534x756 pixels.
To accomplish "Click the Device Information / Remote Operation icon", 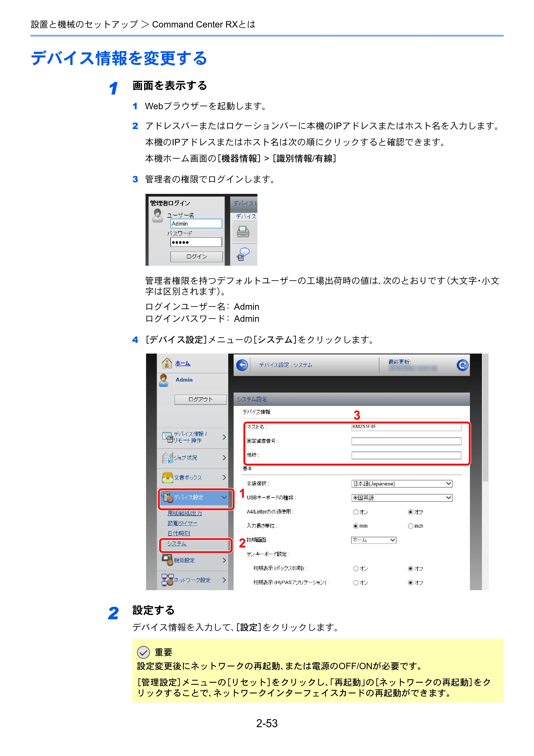I will click(167, 437).
